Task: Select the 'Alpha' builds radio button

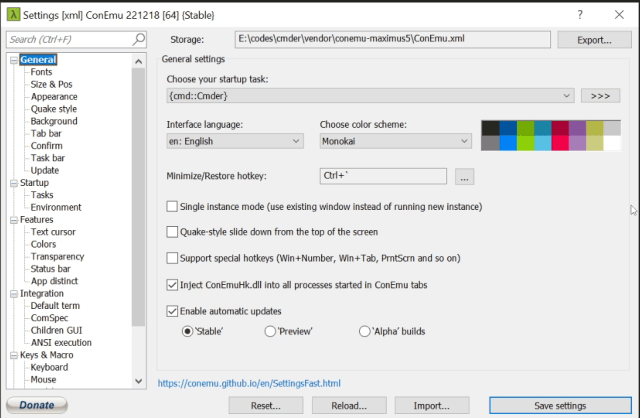Action: [364, 331]
